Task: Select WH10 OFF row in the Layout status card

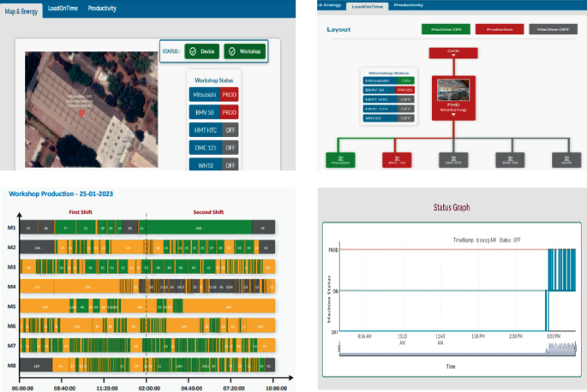Action: tap(388, 118)
